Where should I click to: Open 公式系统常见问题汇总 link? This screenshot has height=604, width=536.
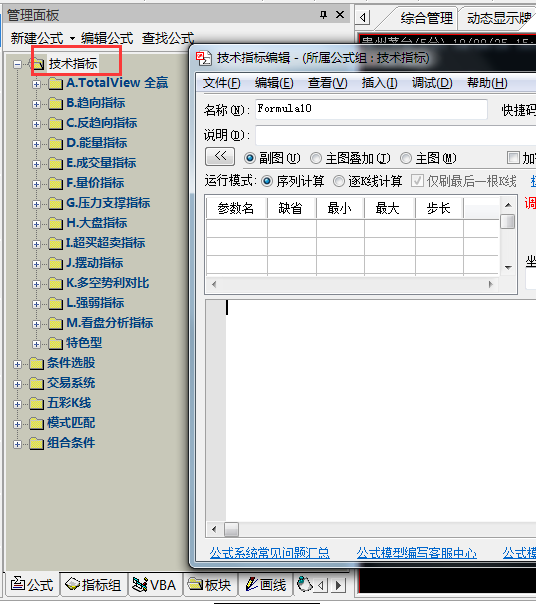[269, 553]
